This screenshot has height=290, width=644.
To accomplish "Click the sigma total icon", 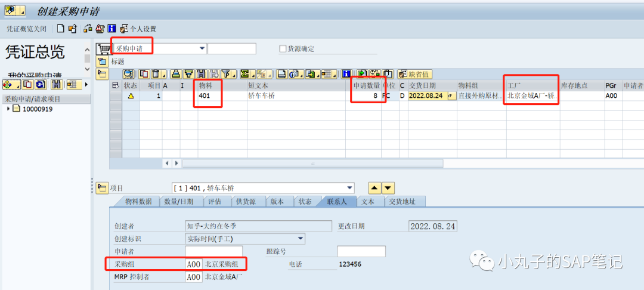I will pyautogui.click(x=245, y=74).
